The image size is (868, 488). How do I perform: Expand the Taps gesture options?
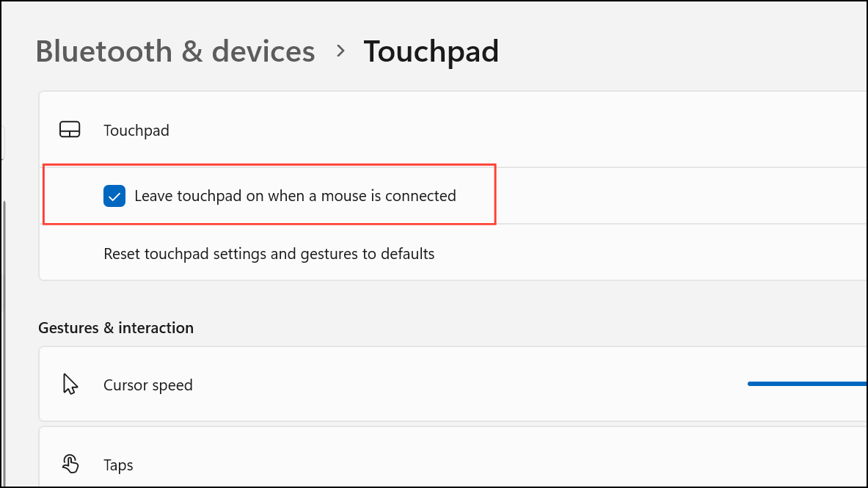(440, 464)
